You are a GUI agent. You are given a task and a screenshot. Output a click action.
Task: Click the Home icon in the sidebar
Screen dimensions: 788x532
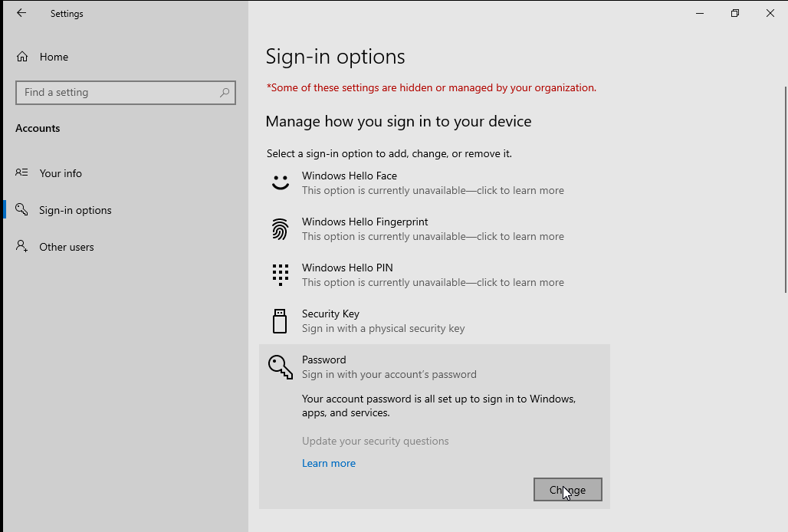click(x=24, y=56)
